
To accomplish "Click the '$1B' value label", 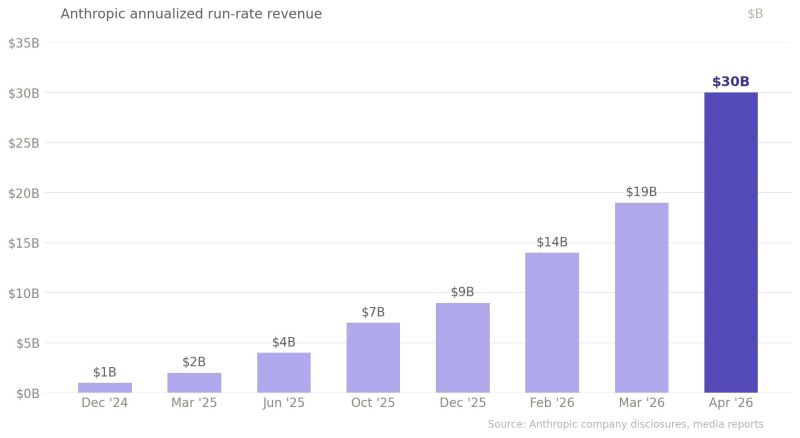I will tap(105, 372).
